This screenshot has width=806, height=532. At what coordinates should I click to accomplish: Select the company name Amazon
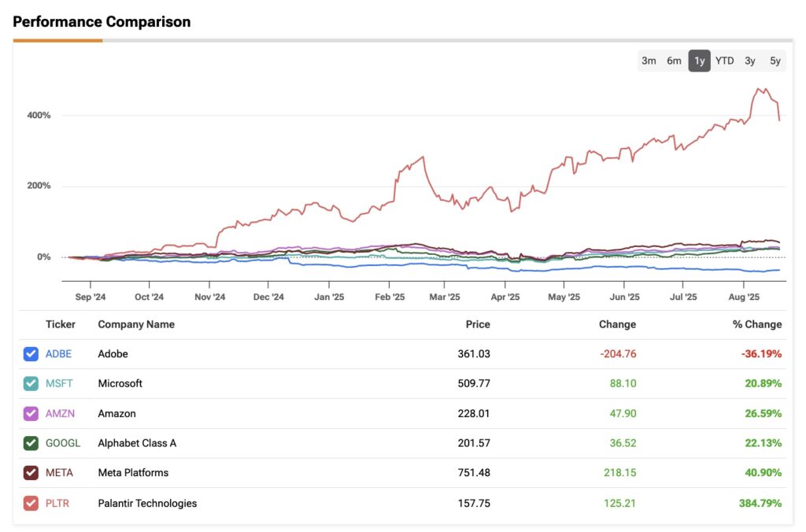pos(116,413)
